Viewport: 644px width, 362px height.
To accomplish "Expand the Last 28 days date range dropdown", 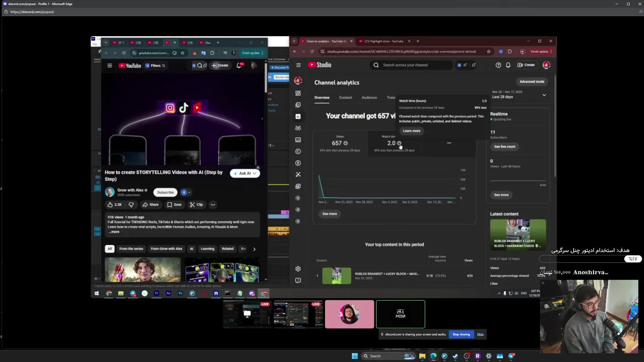I will tap(544, 95).
